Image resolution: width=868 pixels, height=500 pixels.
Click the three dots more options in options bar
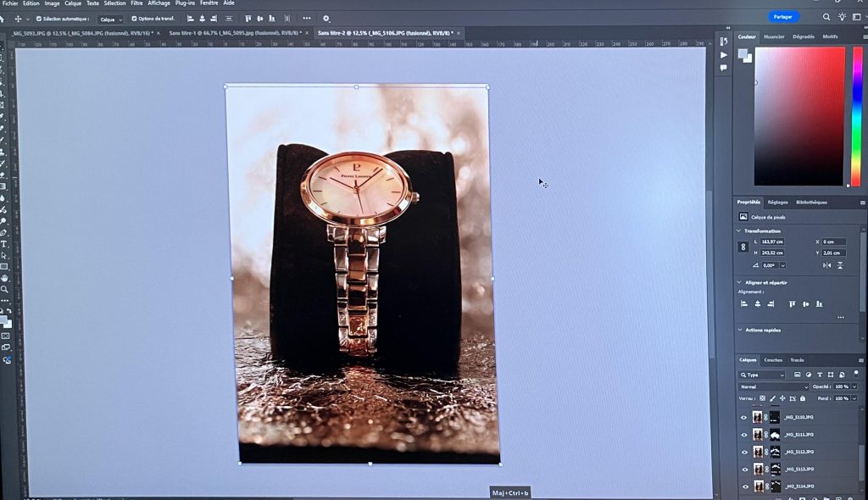(306, 18)
